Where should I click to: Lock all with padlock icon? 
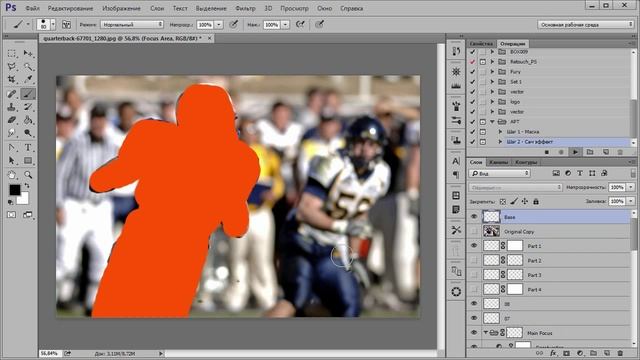[x=536, y=201]
